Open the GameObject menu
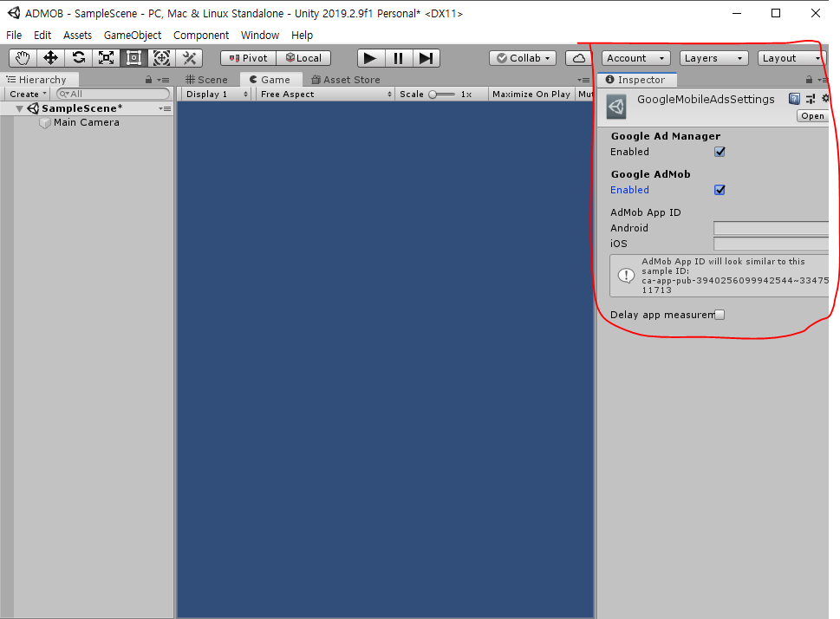The height and width of the screenshot is (619, 840). (x=133, y=35)
